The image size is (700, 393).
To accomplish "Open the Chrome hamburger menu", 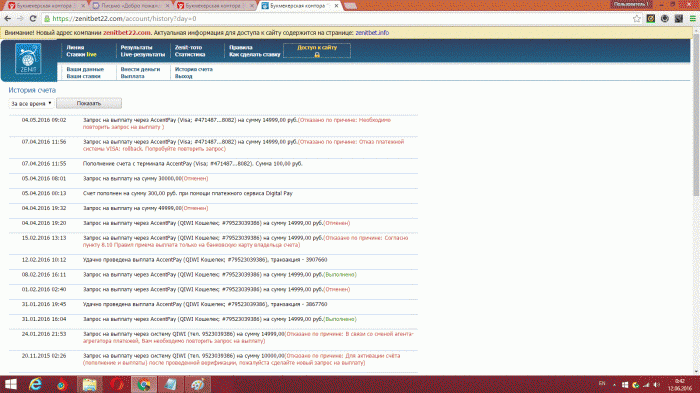I will [692, 19].
